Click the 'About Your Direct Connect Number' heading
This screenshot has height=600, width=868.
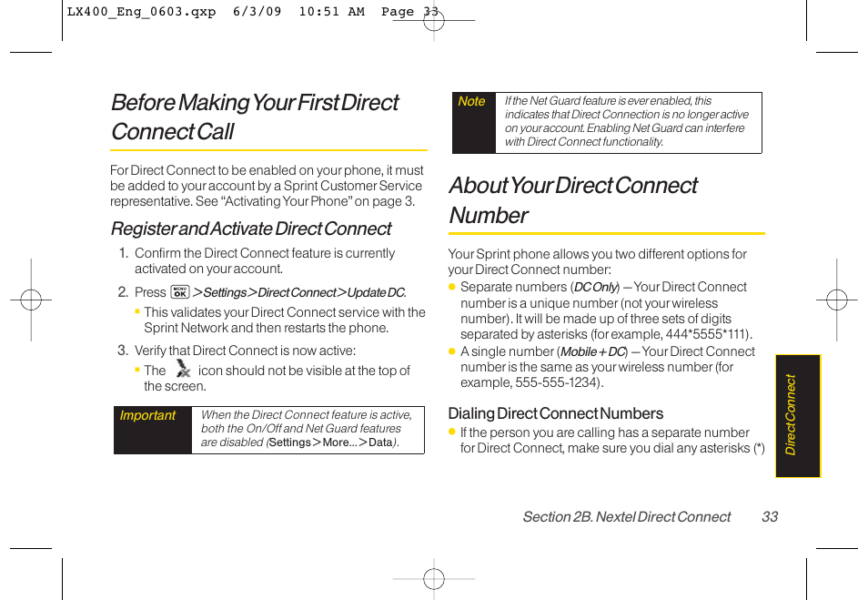(x=573, y=200)
